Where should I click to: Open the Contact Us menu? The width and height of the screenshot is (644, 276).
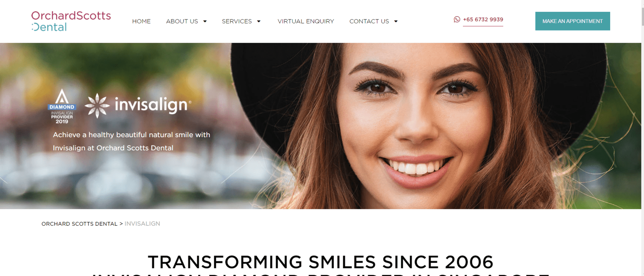click(x=369, y=21)
